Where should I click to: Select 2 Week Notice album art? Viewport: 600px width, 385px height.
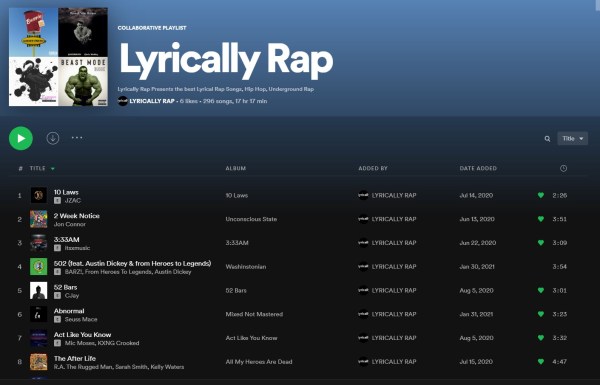coord(39,219)
